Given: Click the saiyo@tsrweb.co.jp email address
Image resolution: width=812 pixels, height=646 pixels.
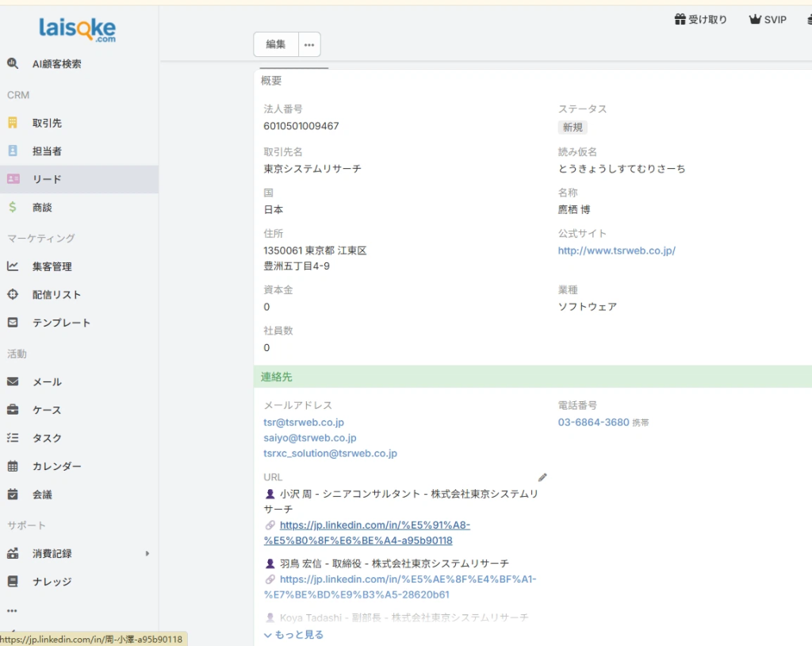Looking at the screenshot, I should tap(310, 438).
